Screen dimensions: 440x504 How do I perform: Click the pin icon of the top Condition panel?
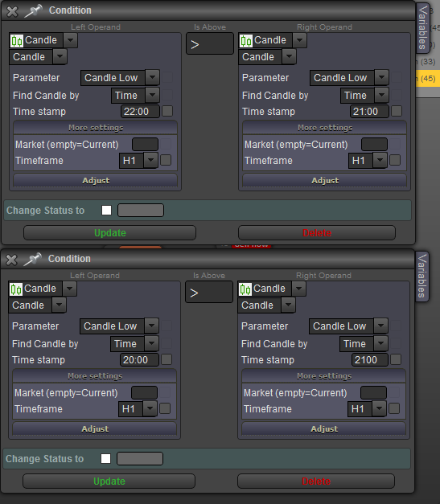click(x=34, y=11)
